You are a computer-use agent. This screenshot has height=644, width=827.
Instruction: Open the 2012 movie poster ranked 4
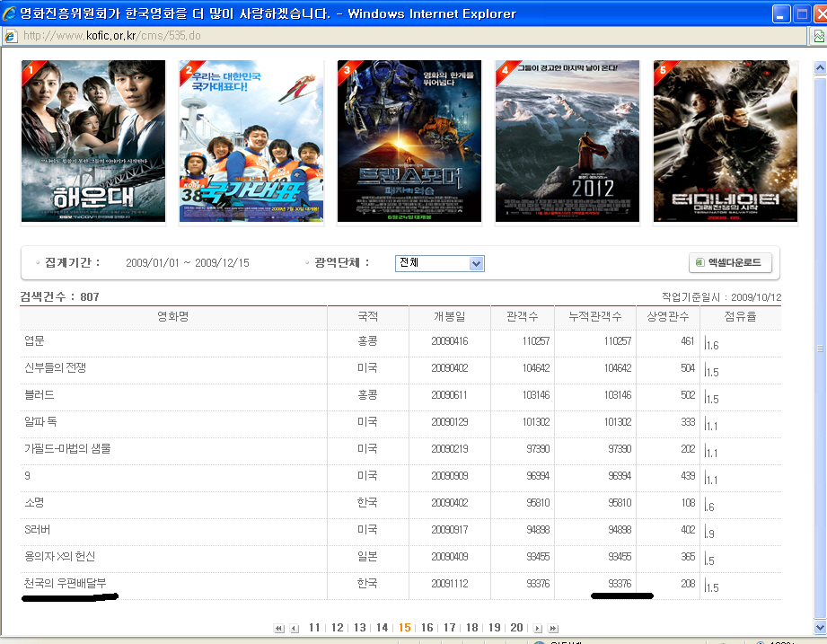tap(567, 141)
